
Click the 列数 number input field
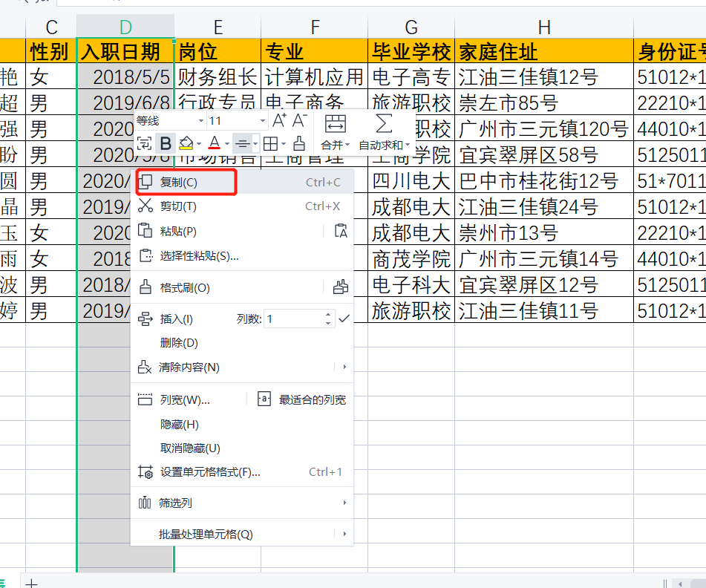coord(293,319)
